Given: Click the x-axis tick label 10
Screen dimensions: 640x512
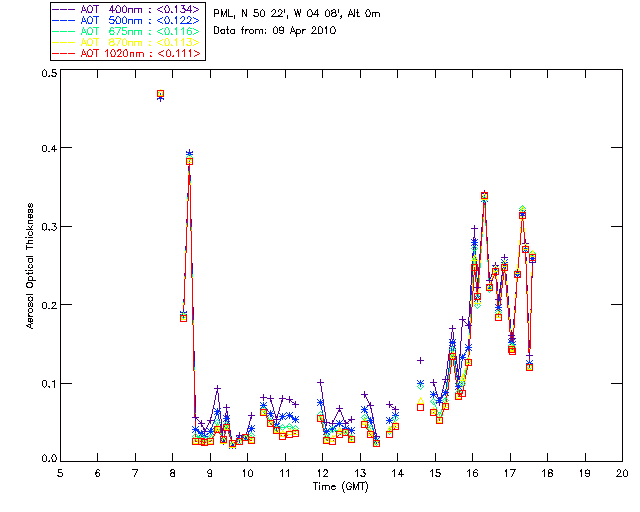Looking at the screenshot, I should [x=247, y=473].
